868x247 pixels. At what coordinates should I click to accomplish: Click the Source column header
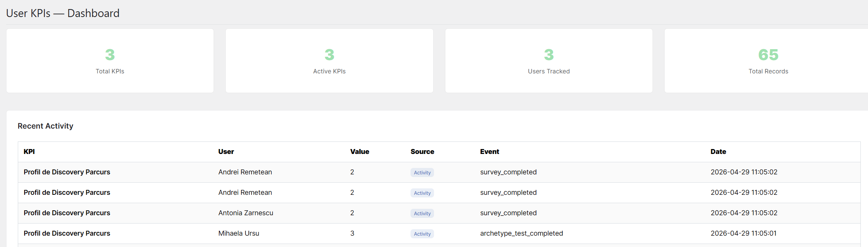422,152
